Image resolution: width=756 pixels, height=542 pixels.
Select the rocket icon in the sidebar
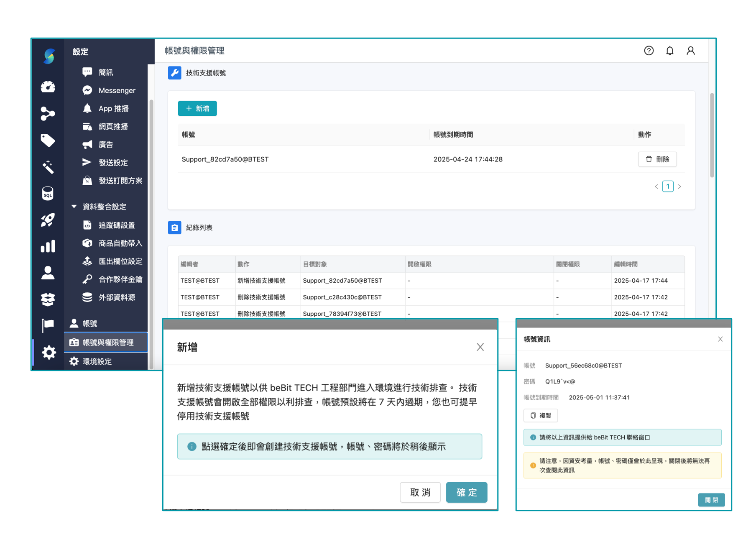[x=49, y=220]
